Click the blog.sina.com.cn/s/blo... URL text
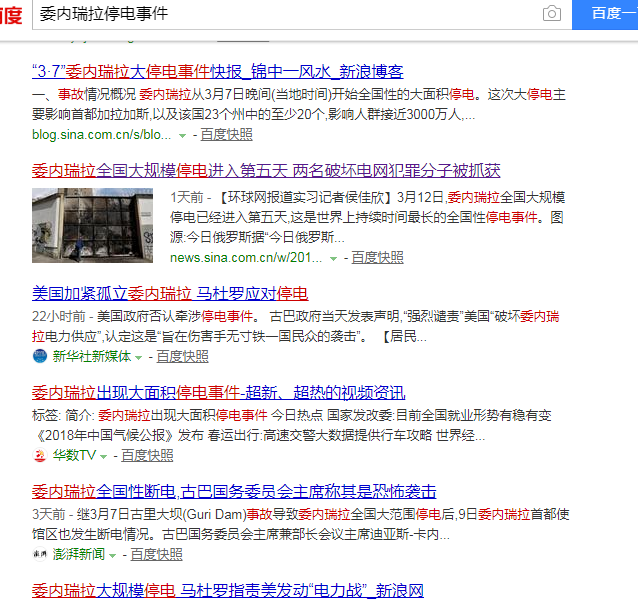Screen dimensions: 638x601 click(102, 135)
